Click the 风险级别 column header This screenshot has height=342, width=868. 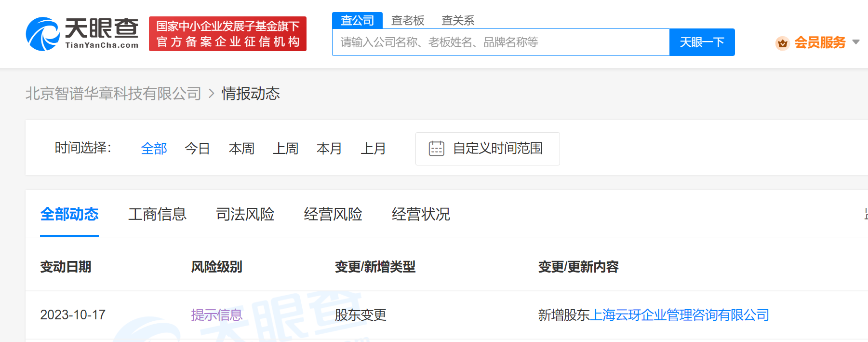[x=216, y=267]
